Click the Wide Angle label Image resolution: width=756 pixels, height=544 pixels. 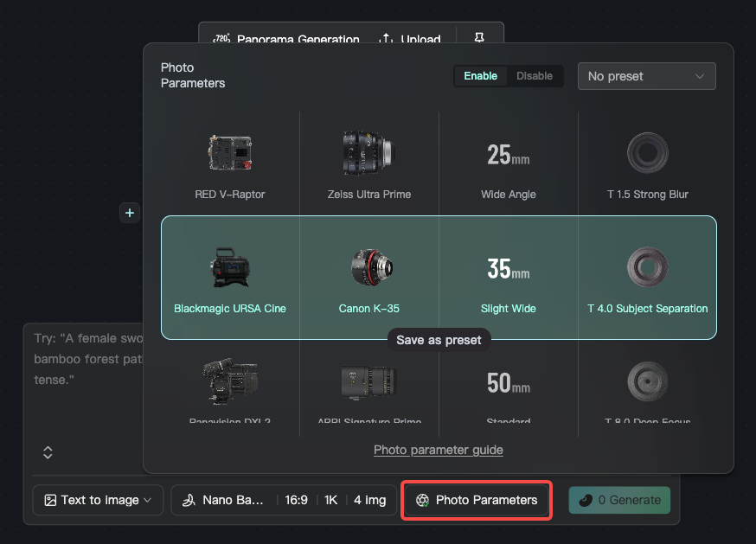508,195
